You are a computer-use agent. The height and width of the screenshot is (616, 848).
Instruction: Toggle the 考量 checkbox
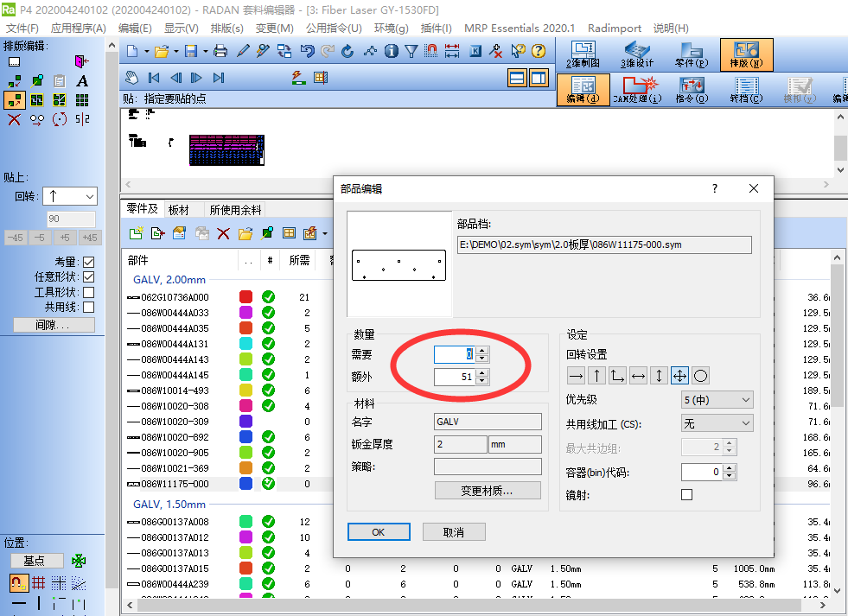pos(89,262)
